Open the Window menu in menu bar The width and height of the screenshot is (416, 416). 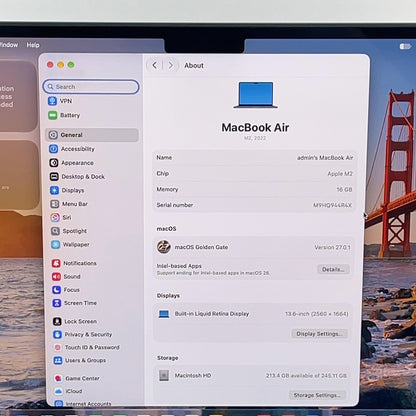9,45
